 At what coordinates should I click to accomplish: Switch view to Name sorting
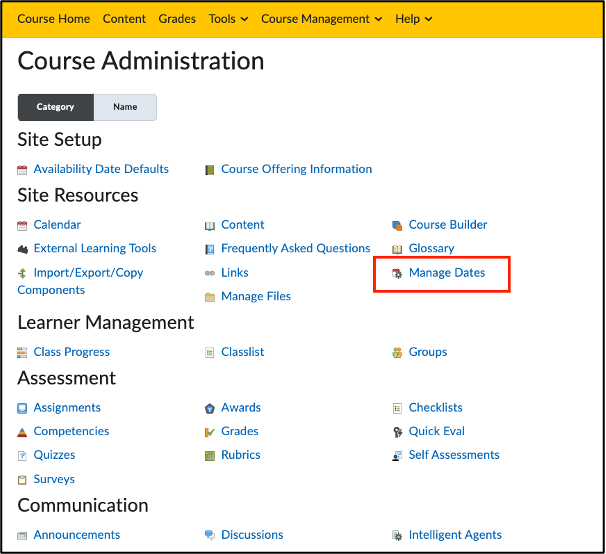tap(125, 107)
